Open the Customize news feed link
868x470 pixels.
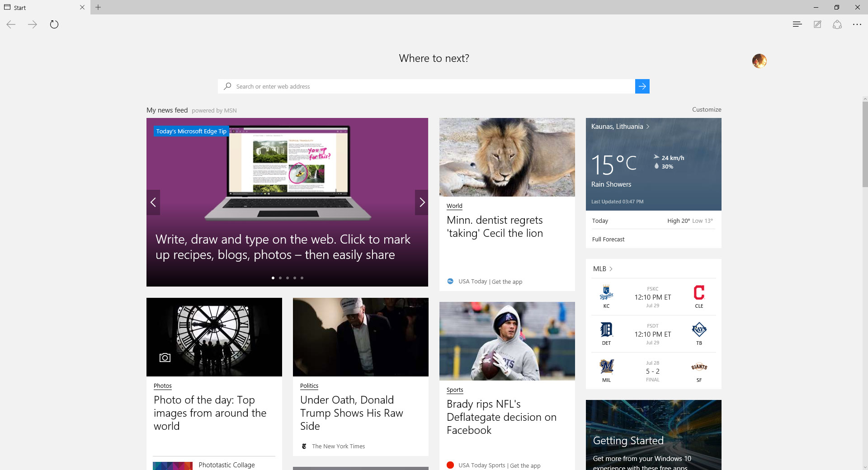(x=706, y=109)
